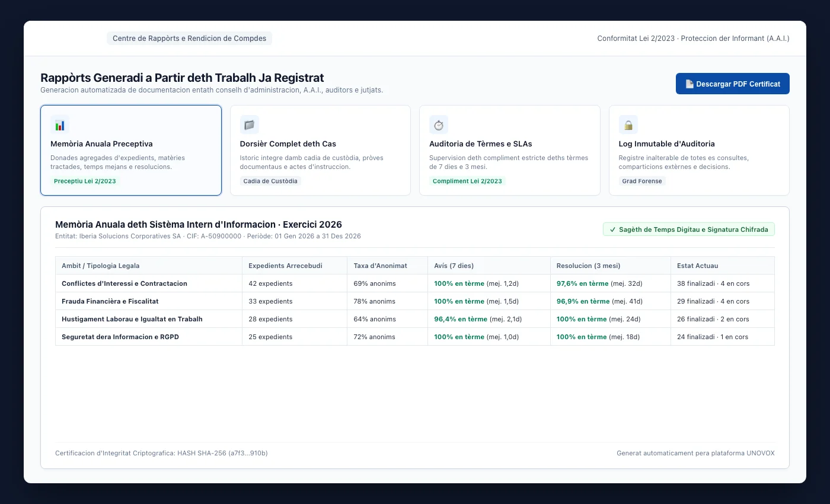This screenshot has width=830, height=504.
Task: Click the Resolucion (3 mesi) column header
Action: pos(610,266)
